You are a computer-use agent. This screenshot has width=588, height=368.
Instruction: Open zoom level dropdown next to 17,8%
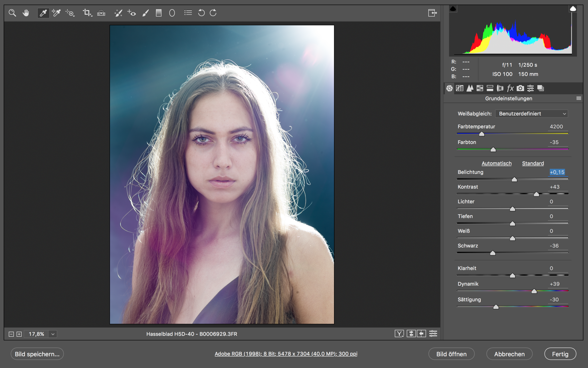tap(53, 334)
